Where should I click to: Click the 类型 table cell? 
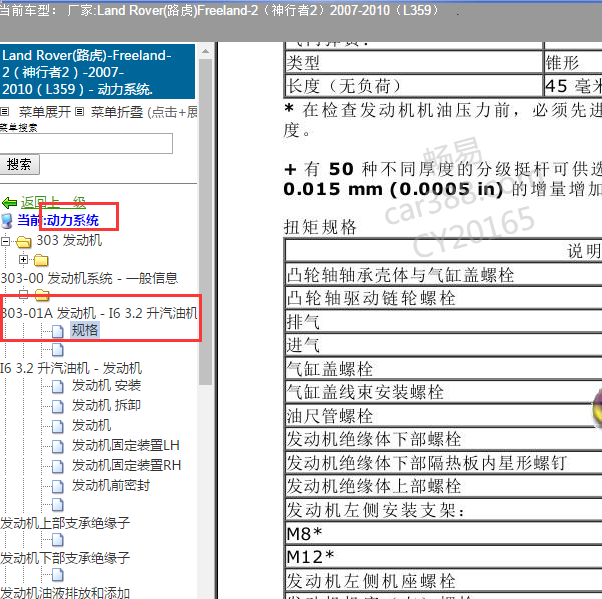click(x=413, y=62)
